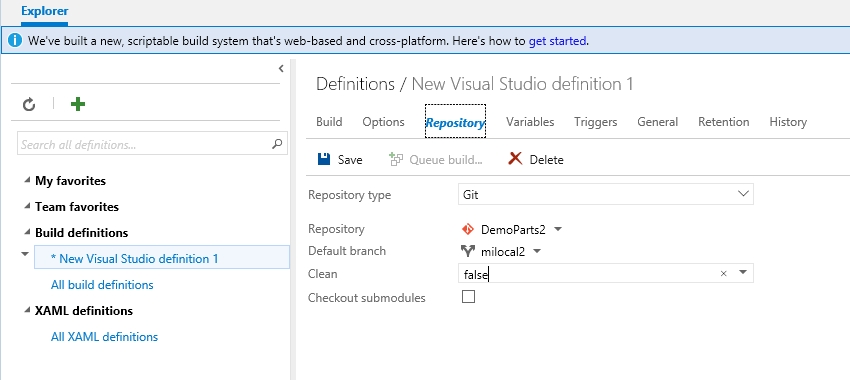Image resolution: width=850 pixels, height=380 pixels.
Task: Click the red X Delete icon
Action: tap(515, 158)
